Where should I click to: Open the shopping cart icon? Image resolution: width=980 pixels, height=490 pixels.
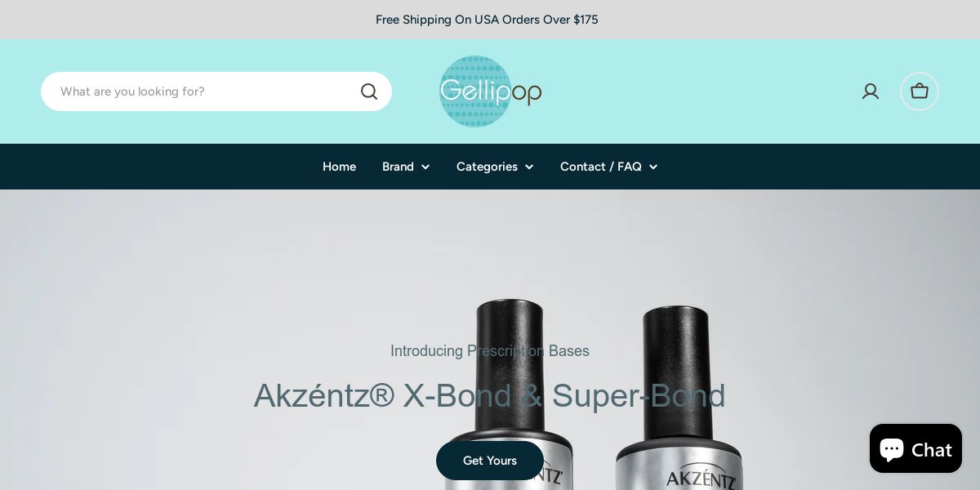(920, 91)
